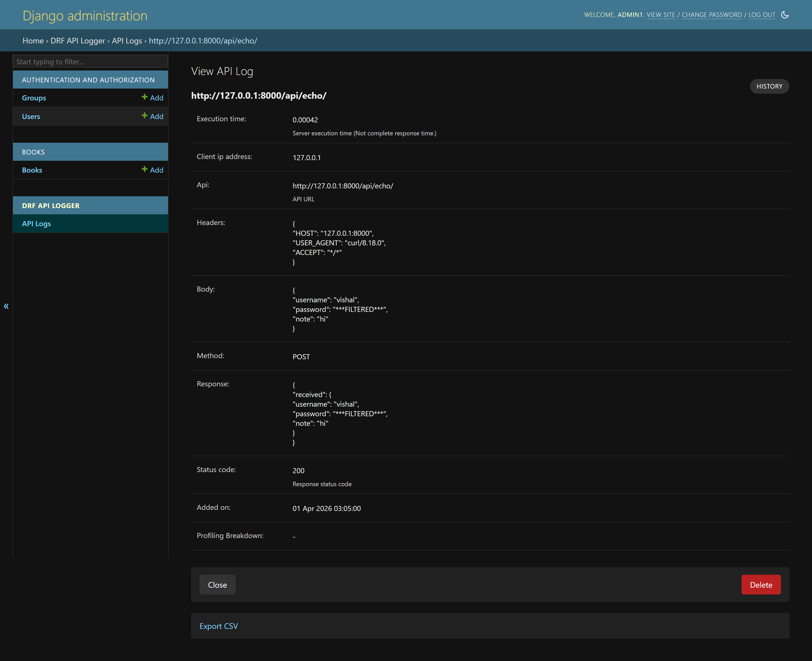The width and height of the screenshot is (812, 661).
Task: Click the "HOST": "127.0.0.1:8000" header line
Action: click(x=333, y=233)
